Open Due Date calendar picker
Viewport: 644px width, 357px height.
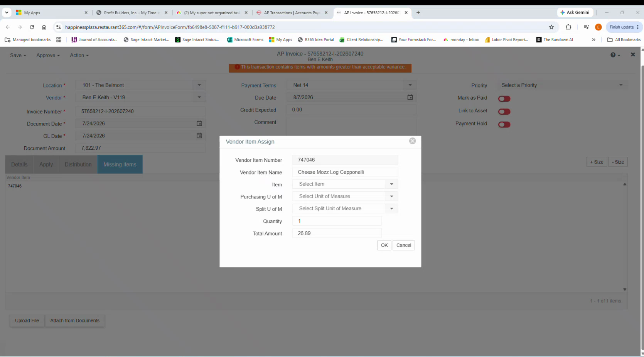(x=410, y=97)
